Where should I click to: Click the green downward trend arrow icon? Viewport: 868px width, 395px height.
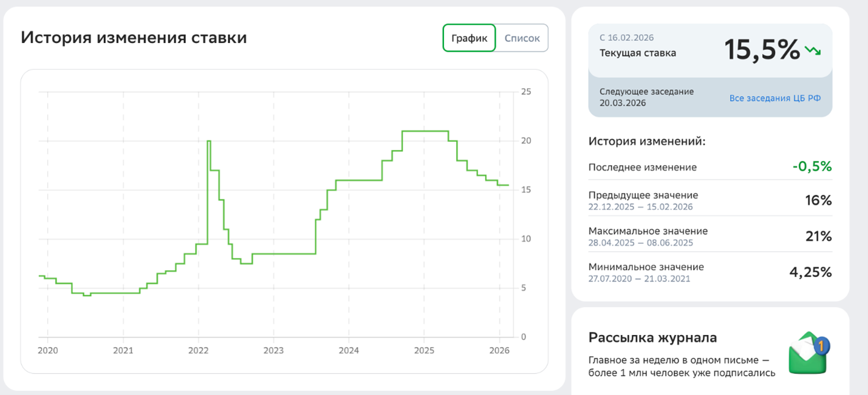point(813,51)
